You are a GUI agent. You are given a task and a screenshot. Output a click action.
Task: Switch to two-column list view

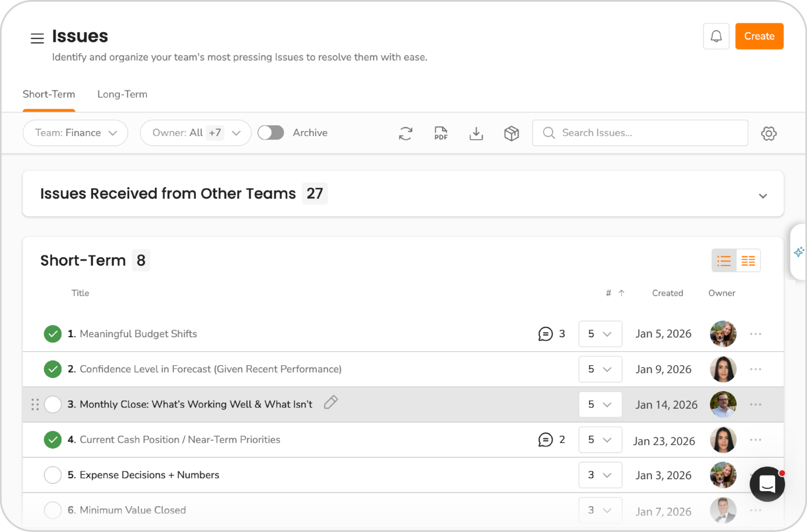pos(748,261)
